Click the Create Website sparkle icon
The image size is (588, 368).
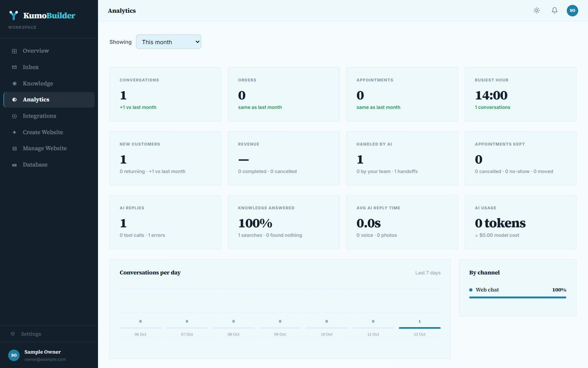click(x=14, y=132)
